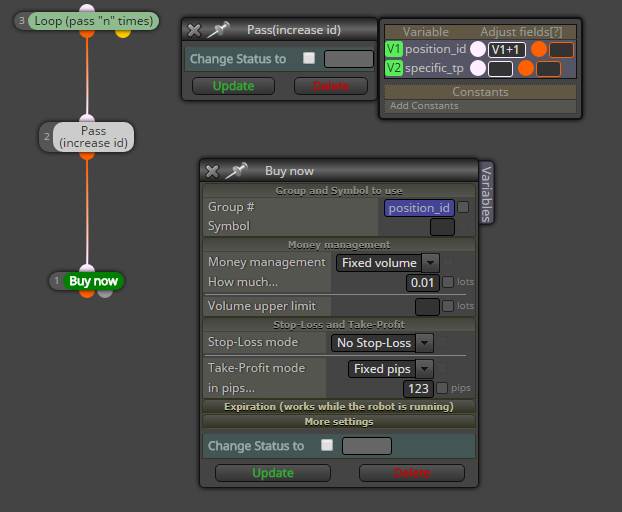Select the Loop (pass "n" times) node

click(x=94, y=21)
